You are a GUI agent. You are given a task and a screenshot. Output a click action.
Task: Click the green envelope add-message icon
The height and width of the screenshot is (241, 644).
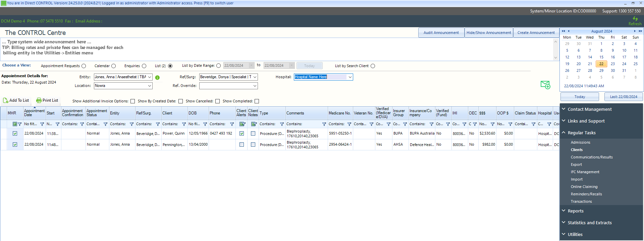click(545, 85)
